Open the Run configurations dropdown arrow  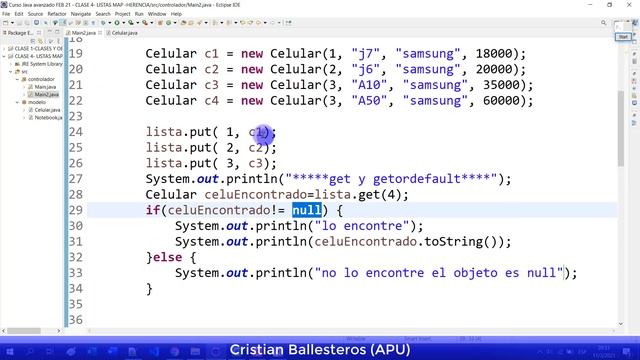123,23
